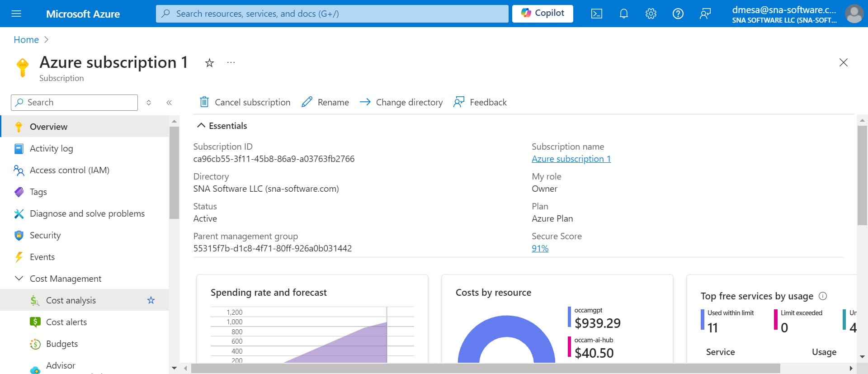
Task: Open the notifications bell
Action: click(x=623, y=14)
